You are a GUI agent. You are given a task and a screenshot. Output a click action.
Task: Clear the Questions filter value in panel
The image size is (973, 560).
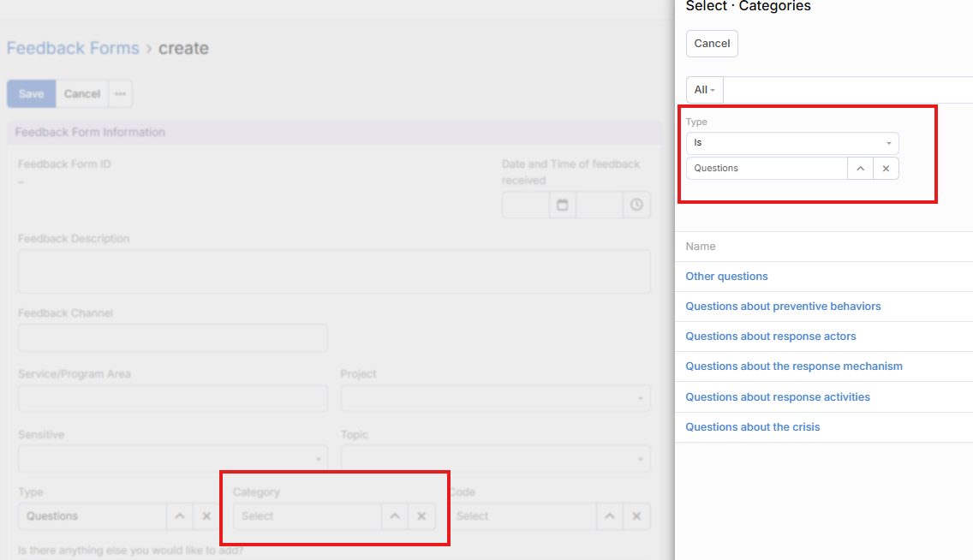886,169
